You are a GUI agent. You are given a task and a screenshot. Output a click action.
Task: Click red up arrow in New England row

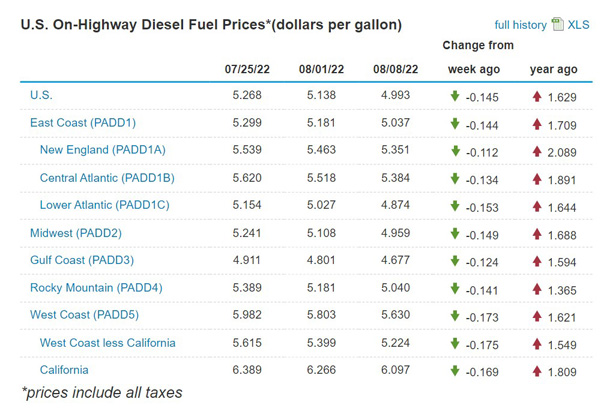(537, 151)
